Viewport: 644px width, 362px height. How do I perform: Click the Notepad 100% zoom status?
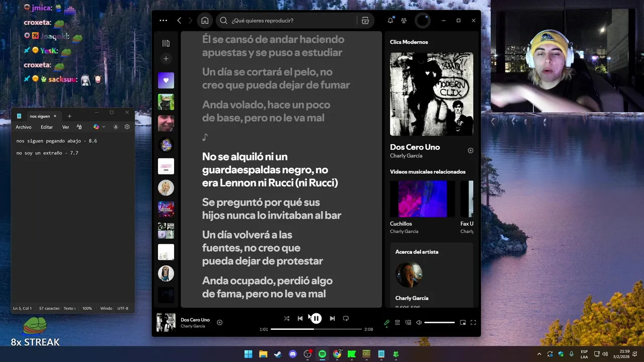87,308
